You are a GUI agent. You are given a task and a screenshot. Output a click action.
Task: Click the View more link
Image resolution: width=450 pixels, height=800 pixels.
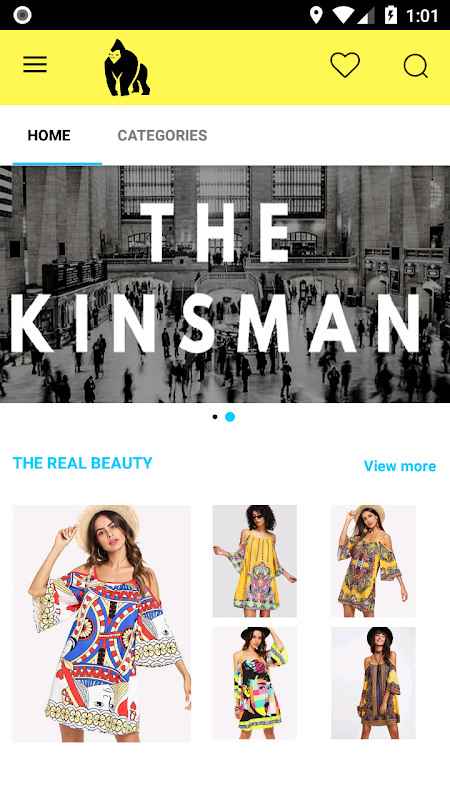click(x=399, y=466)
